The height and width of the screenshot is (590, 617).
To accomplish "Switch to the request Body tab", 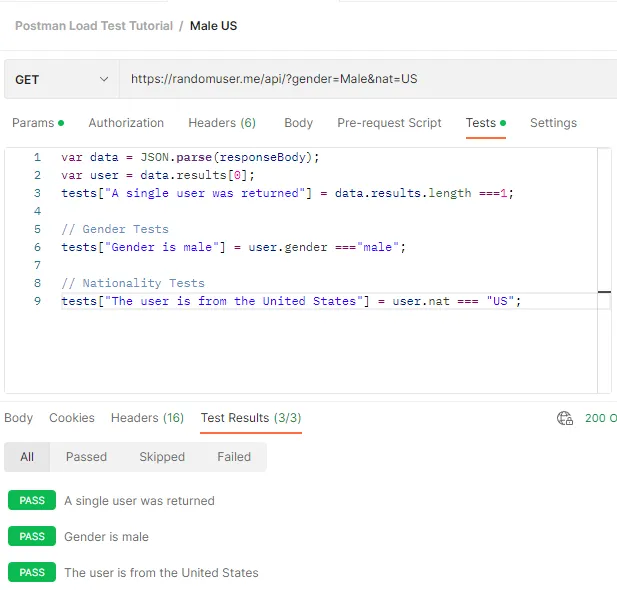I will (298, 123).
